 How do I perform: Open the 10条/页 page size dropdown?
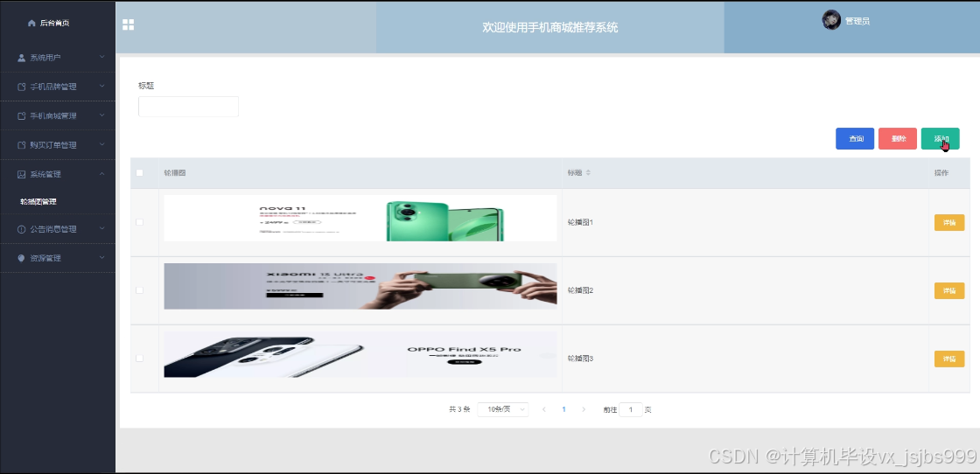(x=503, y=409)
